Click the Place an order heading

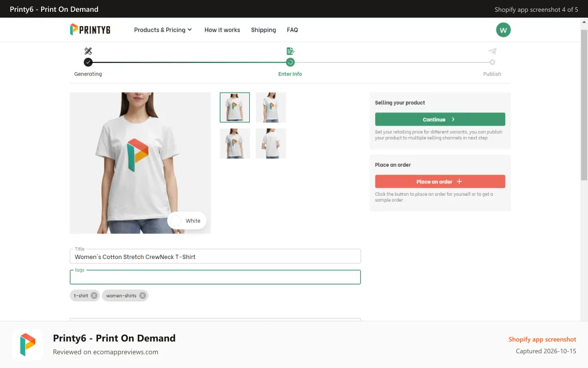(x=393, y=165)
